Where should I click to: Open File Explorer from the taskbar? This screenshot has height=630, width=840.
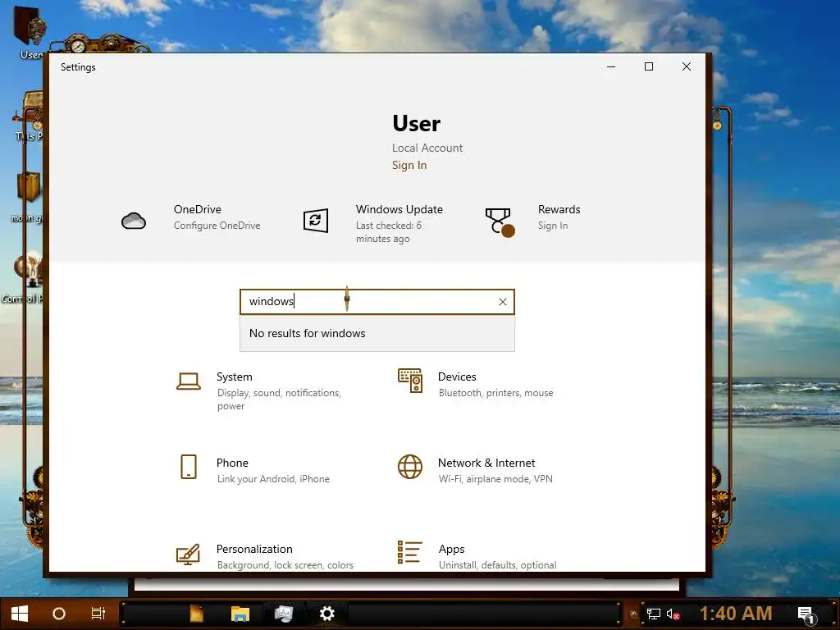(240, 614)
